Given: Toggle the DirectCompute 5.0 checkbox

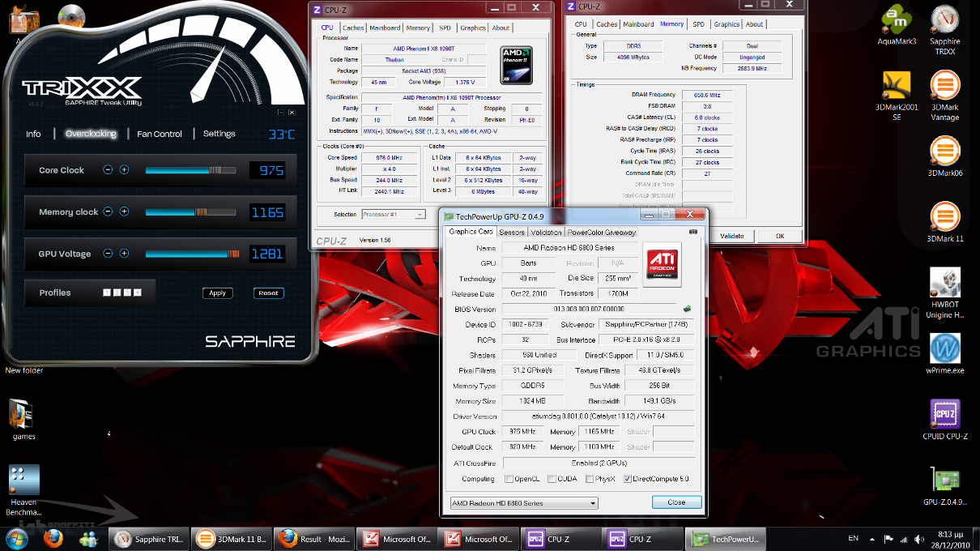Looking at the screenshot, I should point(627,479).
